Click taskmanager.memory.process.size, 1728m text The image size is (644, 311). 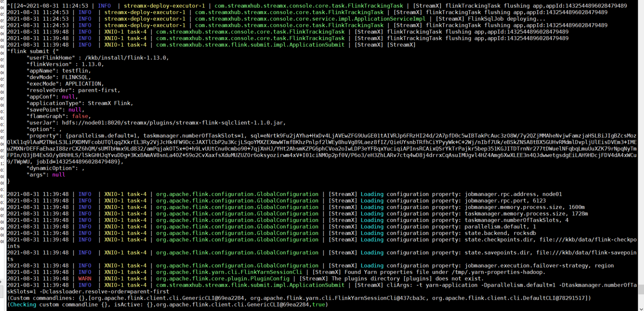[x=526, y=214]
